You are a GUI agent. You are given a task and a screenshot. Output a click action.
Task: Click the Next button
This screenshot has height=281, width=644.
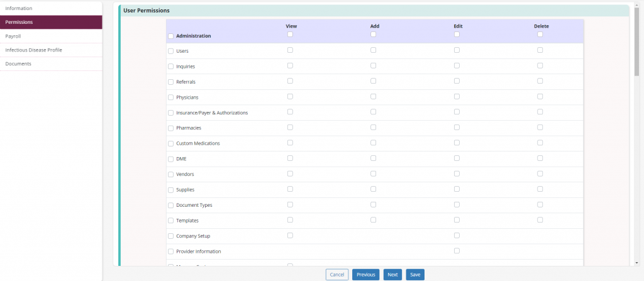click(392, 274)
